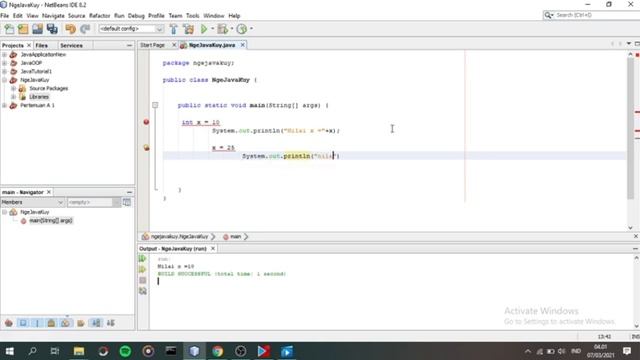Switch to the Start Page tab
The height and width of the screenshot is (360, 640).
tap(153, 45)
